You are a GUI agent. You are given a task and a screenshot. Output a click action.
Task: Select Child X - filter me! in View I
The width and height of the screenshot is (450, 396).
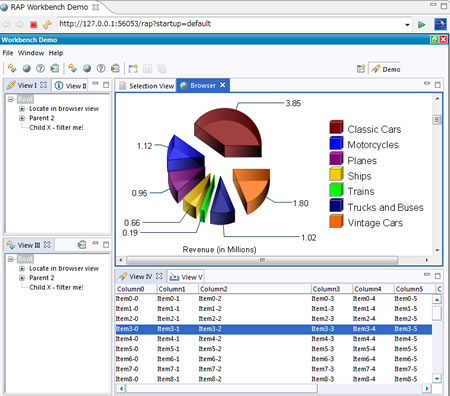pyautogui.click(x=56, y=128)
